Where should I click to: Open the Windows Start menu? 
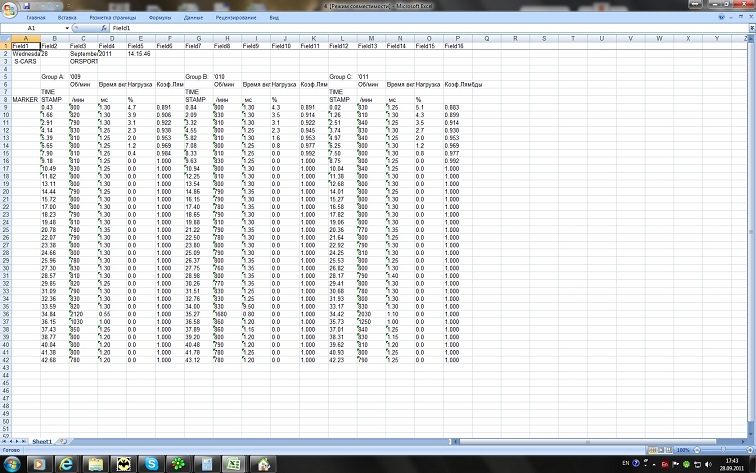12,464
